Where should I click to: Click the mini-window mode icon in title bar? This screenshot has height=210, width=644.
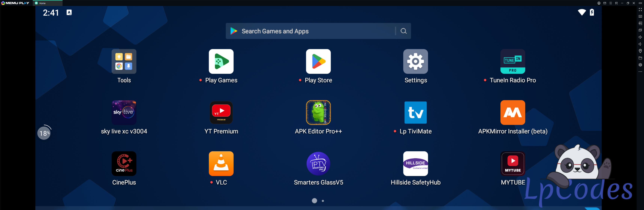(616, 3)
